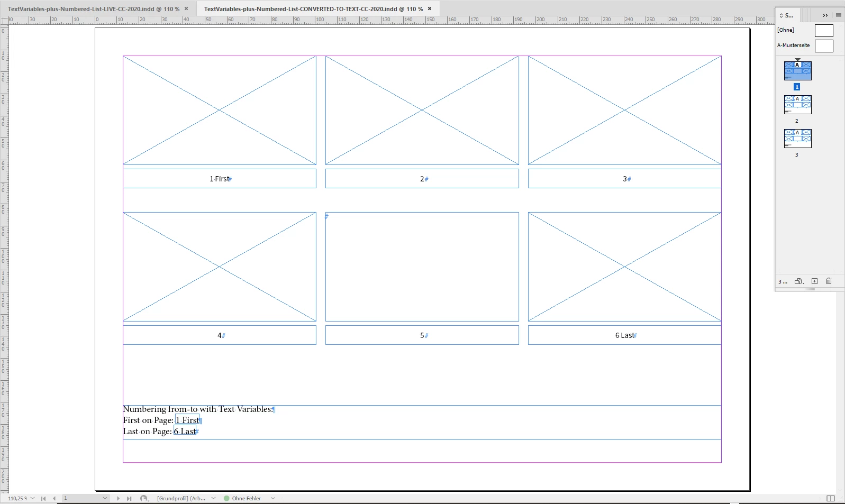Select the Pages panel tab labeled S...

click(787, 15)
